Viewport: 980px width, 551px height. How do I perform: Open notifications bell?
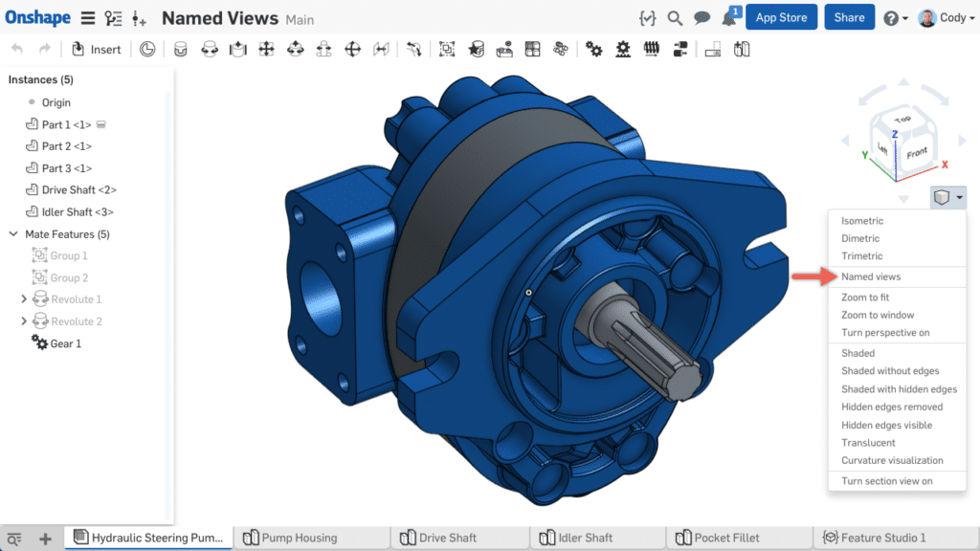click(727, 18)
